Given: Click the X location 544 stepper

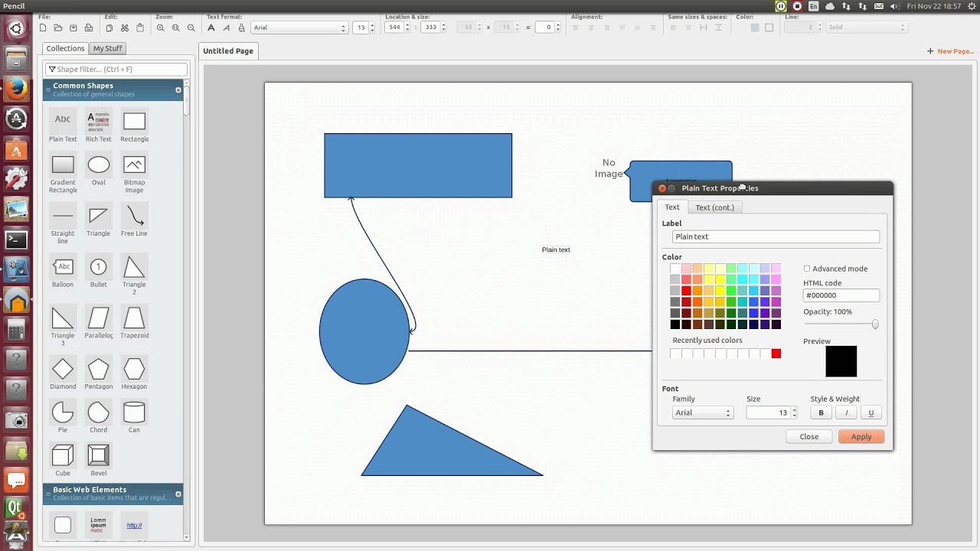Looking at the screenshot, I should click(x=408, y=28).
